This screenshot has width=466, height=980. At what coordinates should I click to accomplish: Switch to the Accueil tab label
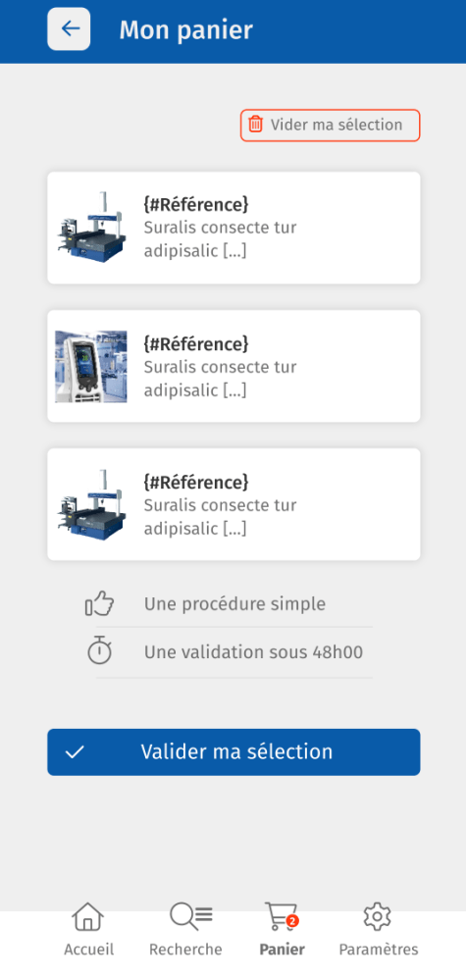click(x=88, y=950)
